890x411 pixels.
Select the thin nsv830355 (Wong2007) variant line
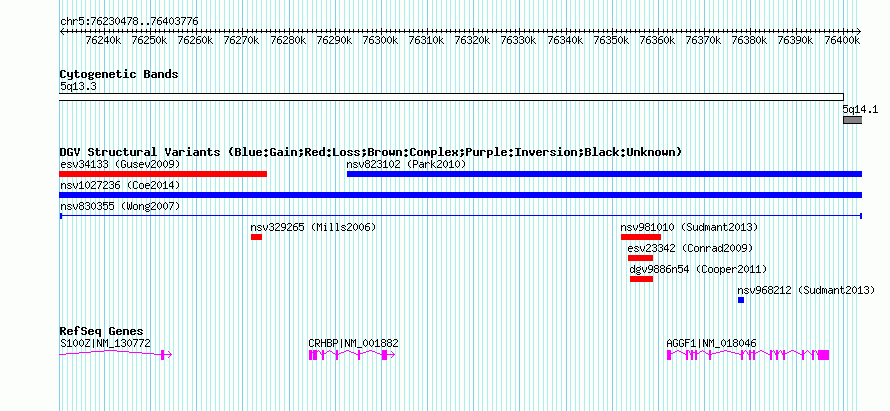tap(461, 216)
